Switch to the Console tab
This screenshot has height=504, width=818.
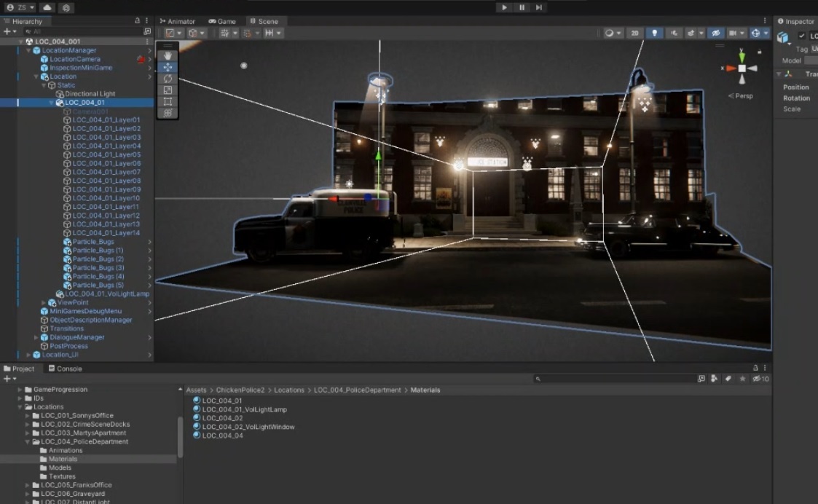pyautogui.click(x=66, y=369)
